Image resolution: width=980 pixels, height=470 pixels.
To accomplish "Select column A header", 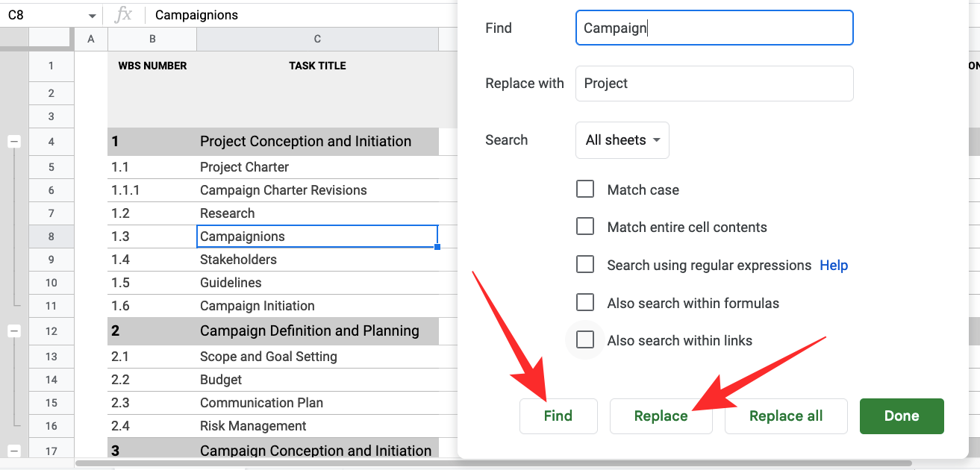I will pos(91,39).
